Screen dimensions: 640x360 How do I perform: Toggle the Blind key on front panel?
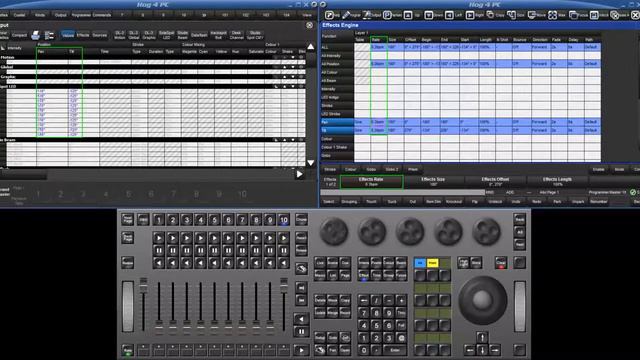[x=476, y=262]
